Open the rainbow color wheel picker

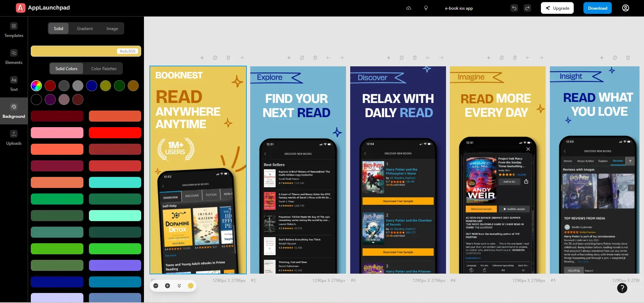tap(36, 86)
